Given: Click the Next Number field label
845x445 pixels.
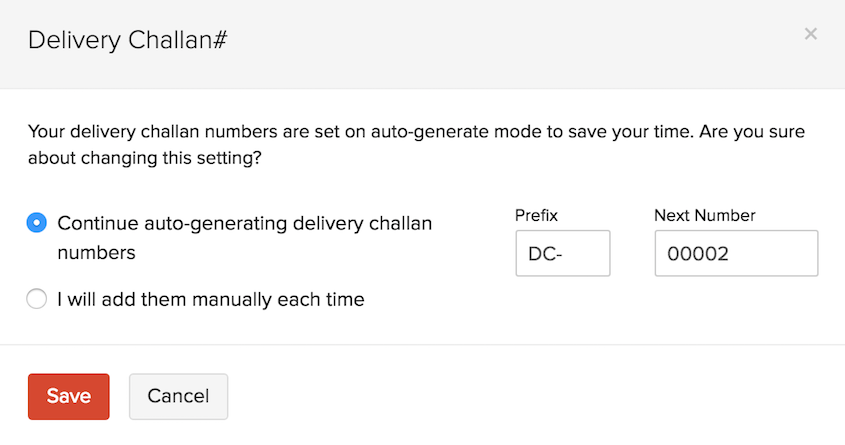Looking at the screenshot, I should (705, 215).
